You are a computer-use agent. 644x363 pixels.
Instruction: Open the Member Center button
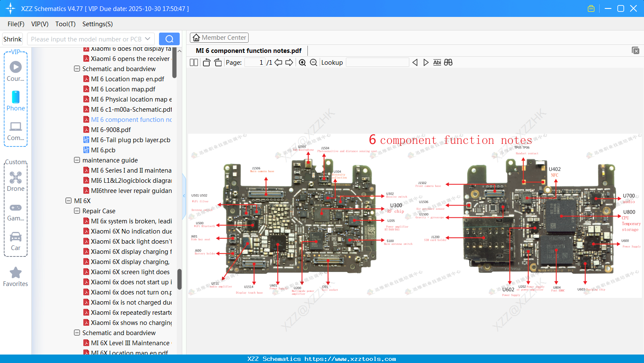[219, 38]
